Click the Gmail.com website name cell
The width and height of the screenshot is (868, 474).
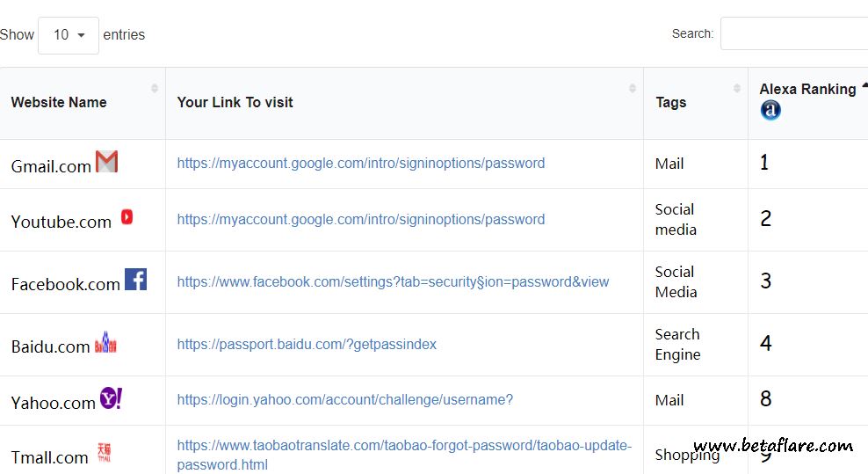[51, 166]
